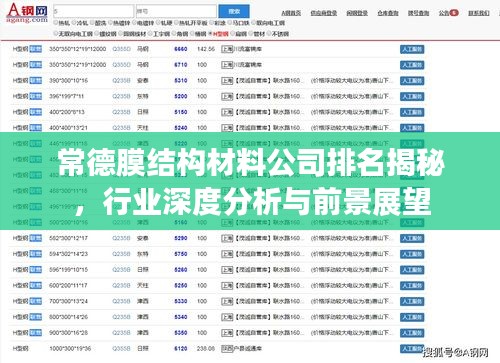Open the 牌号查询 navigation link

pyautogui.click(x=419, y=13)
